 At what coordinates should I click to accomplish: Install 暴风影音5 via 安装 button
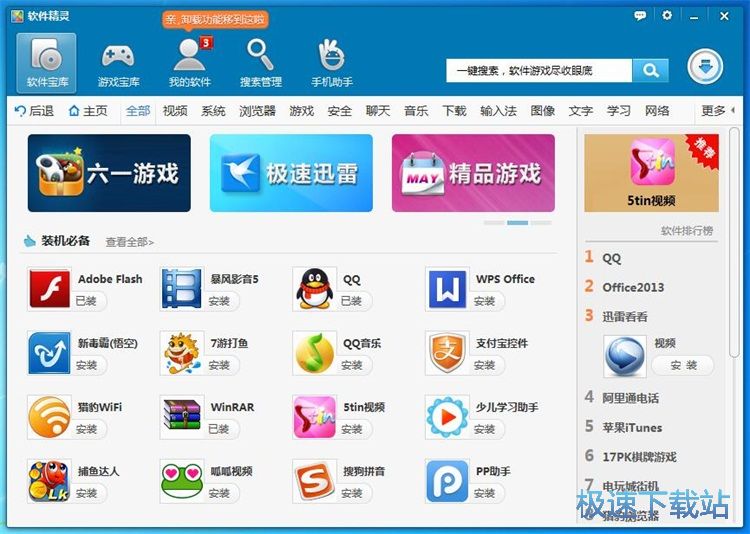220,301
